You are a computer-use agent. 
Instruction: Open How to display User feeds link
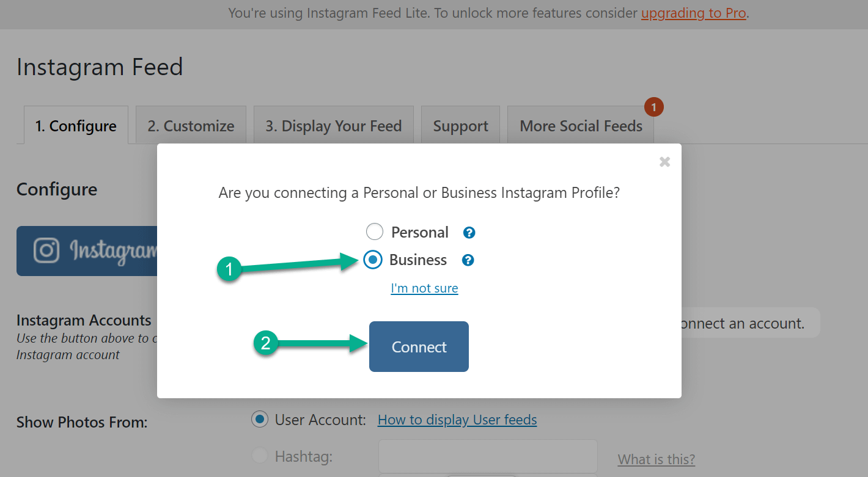[457, 420]
